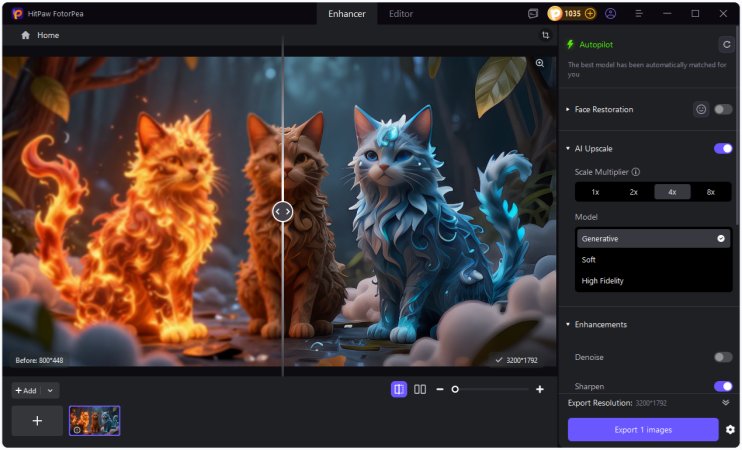Click the Export Resolution 3200*1792 value
The height and width of the screenshot is (450, 742).
click(x=651, y=403)
